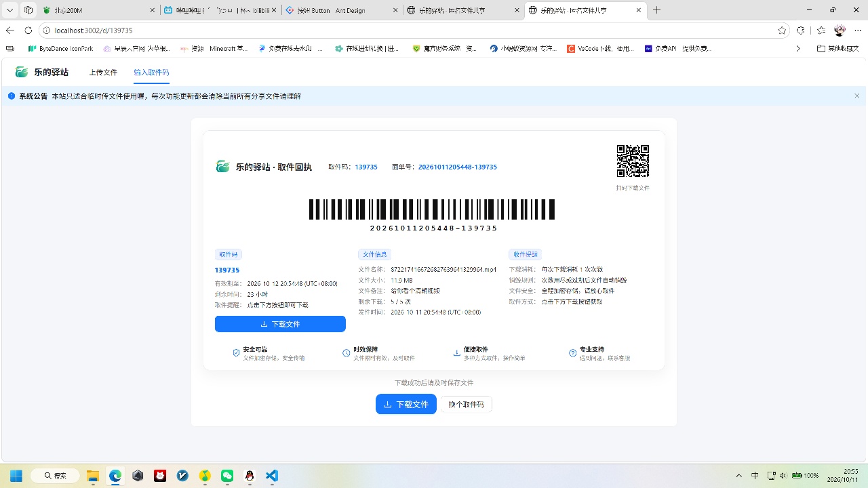Click the taskbar search box
This screenshot has height=488, width=868.
pos(55,476)
